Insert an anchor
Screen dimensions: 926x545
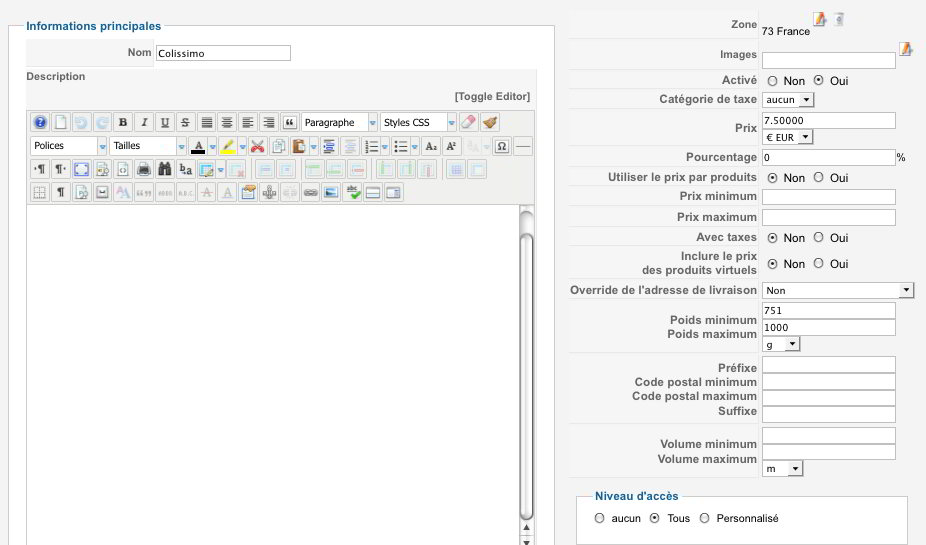(x=269, y=192)
